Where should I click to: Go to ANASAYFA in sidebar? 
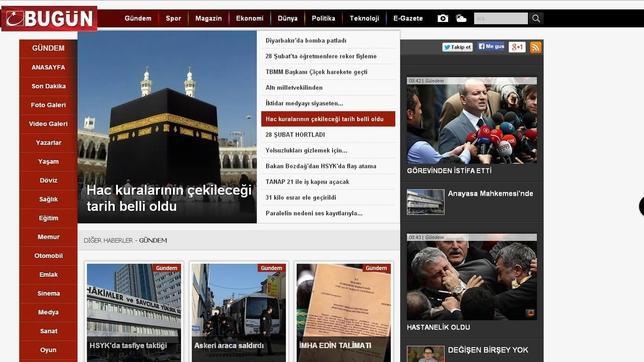click(x=48, y=67)
